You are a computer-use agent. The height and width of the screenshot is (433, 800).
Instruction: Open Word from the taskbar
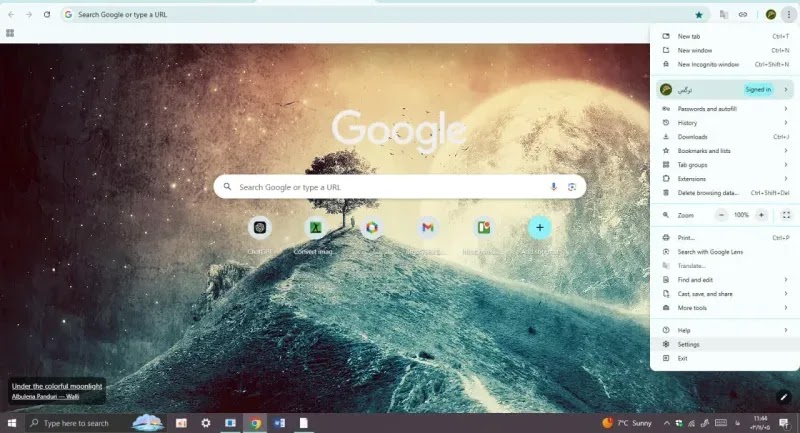click(280, 423)
